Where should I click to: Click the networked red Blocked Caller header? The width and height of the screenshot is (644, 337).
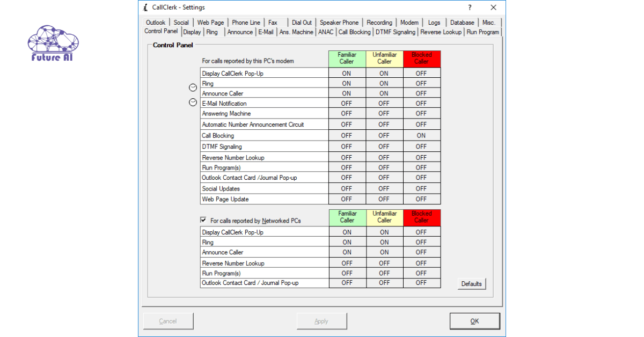[421, 217]
